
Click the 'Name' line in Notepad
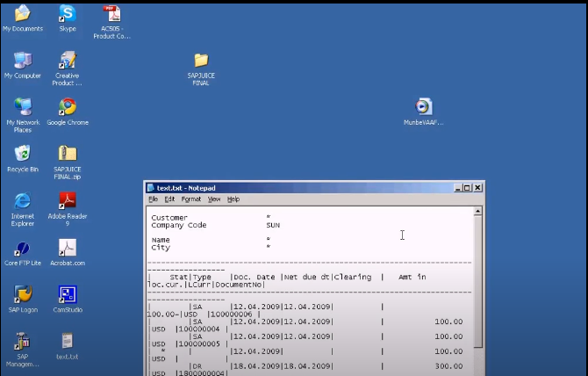pos(161,240)
